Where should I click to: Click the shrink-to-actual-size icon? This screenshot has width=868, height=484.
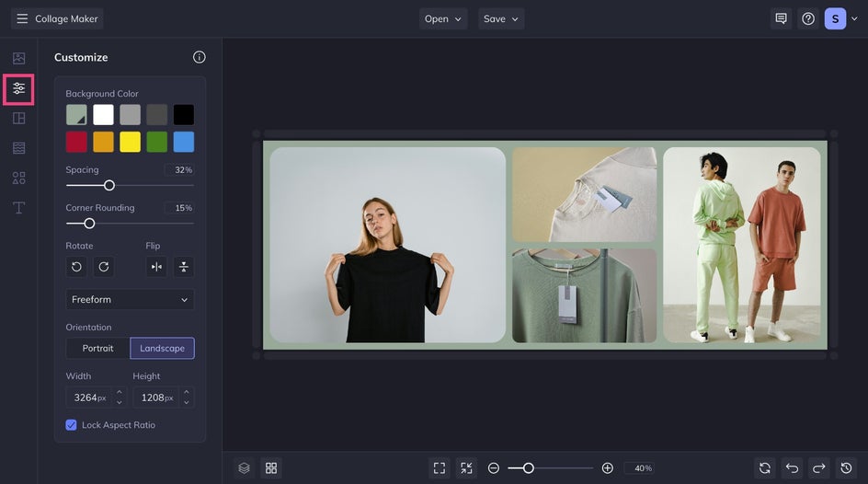(x=467, y=468)
